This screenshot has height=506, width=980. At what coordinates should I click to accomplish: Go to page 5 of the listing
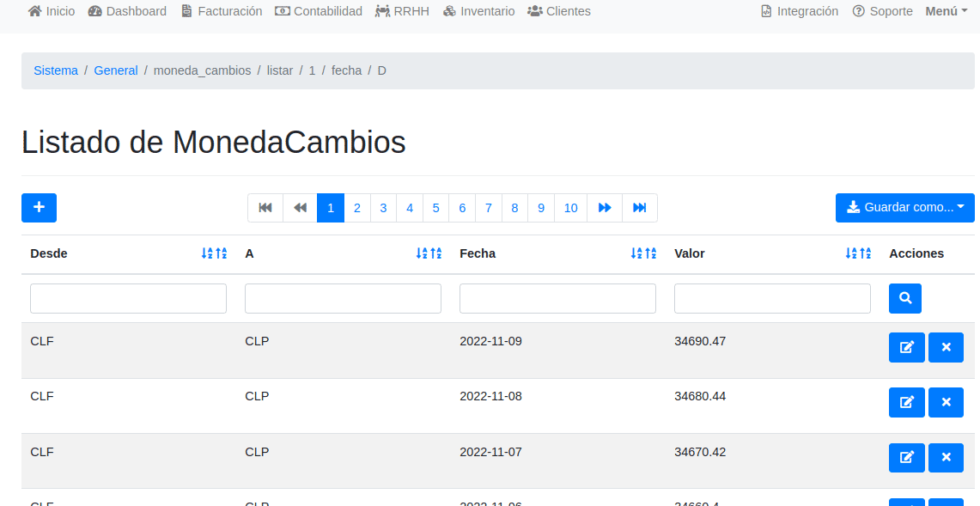point(435,208)
